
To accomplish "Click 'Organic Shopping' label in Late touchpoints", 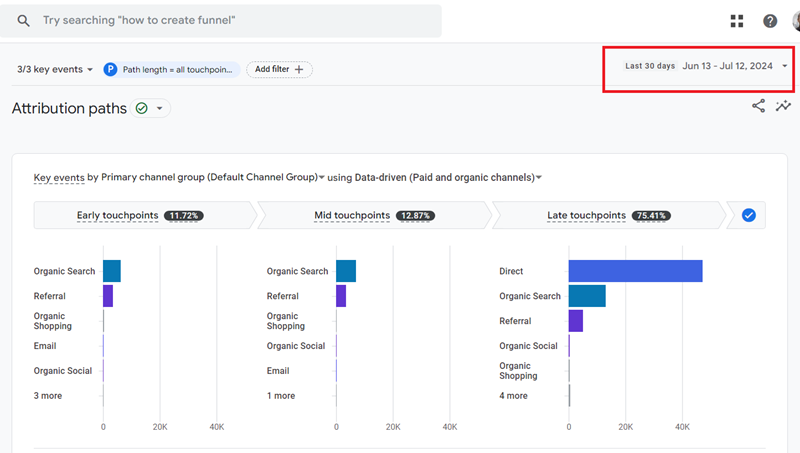I will click(x=518, y=371).
